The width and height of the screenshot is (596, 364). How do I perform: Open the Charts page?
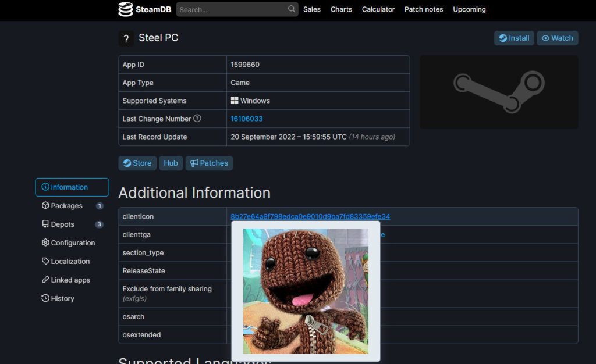point(341,9)
